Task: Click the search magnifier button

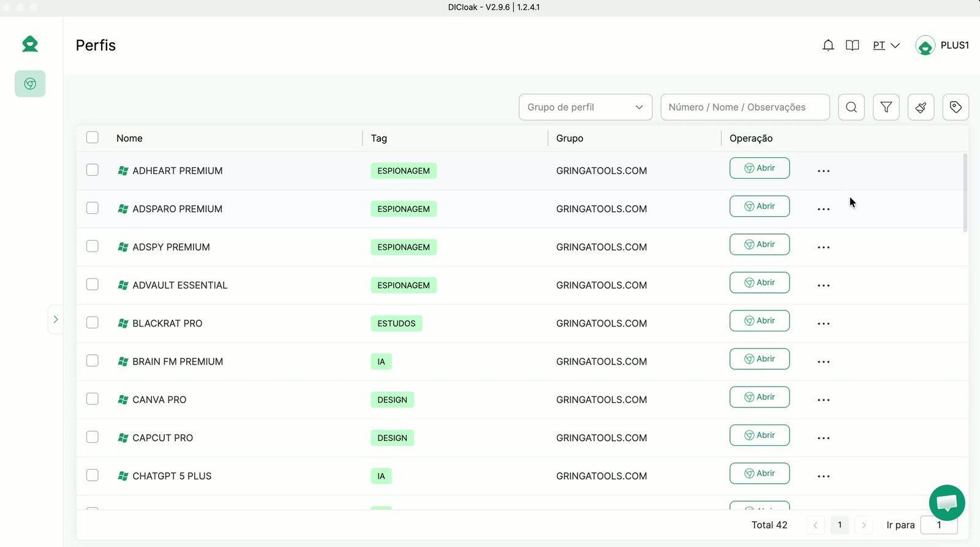Action: 851,107
